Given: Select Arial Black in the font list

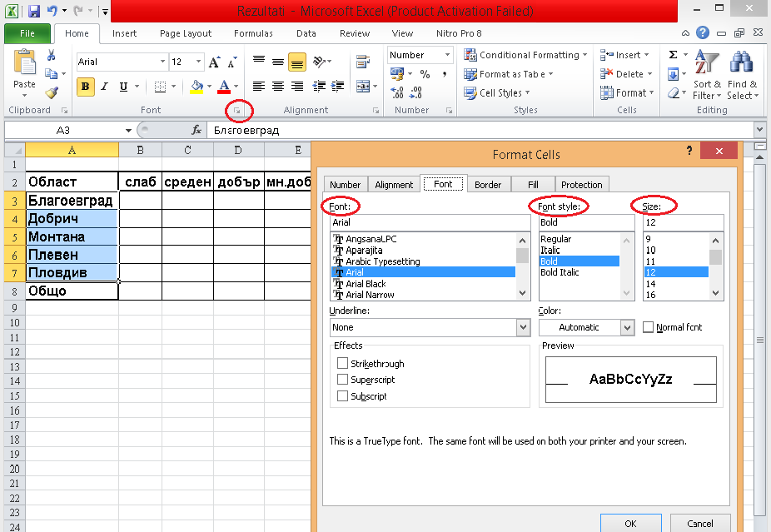Looking at the screenshot, I should [x=366, y=284].
